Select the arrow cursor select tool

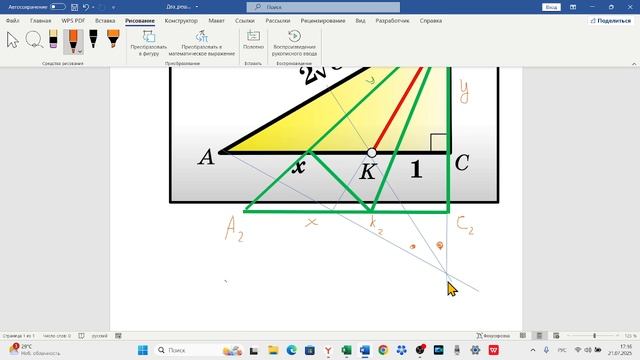click(13, 40)
